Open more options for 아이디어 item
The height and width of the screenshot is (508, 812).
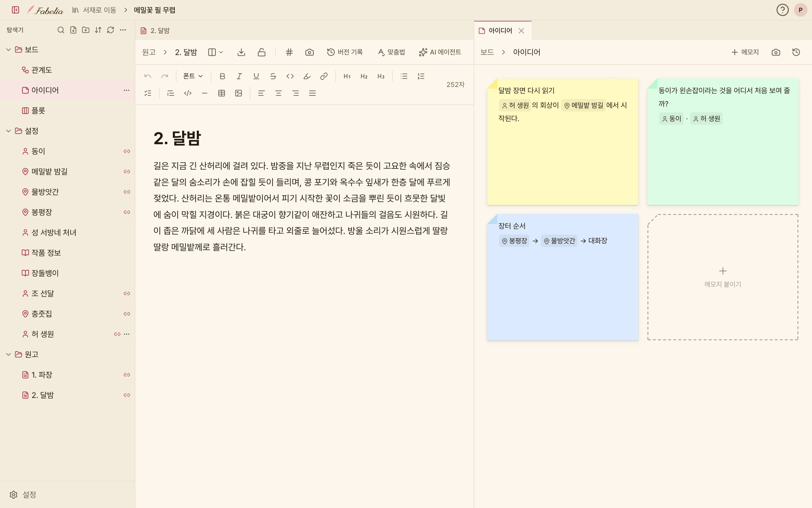pos(127,90)
